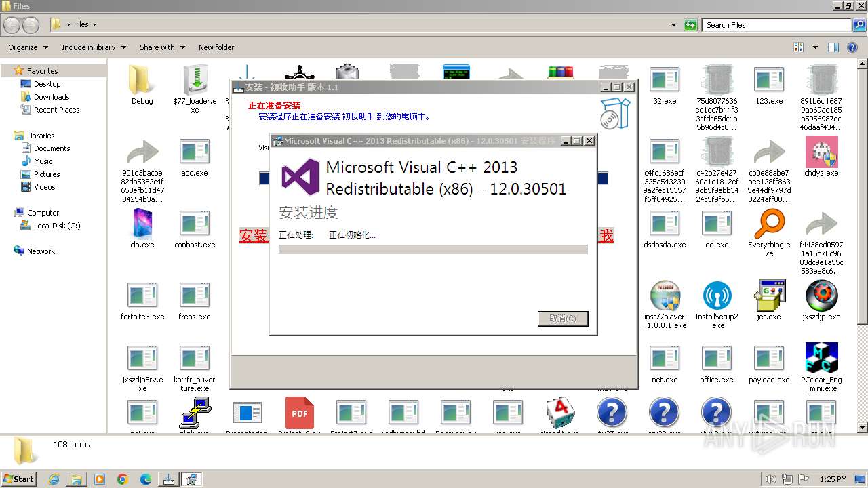This screenshot has width=868, height=488.
Task: Open the view options dropdown arrow
Action: [x=815, y=47]
